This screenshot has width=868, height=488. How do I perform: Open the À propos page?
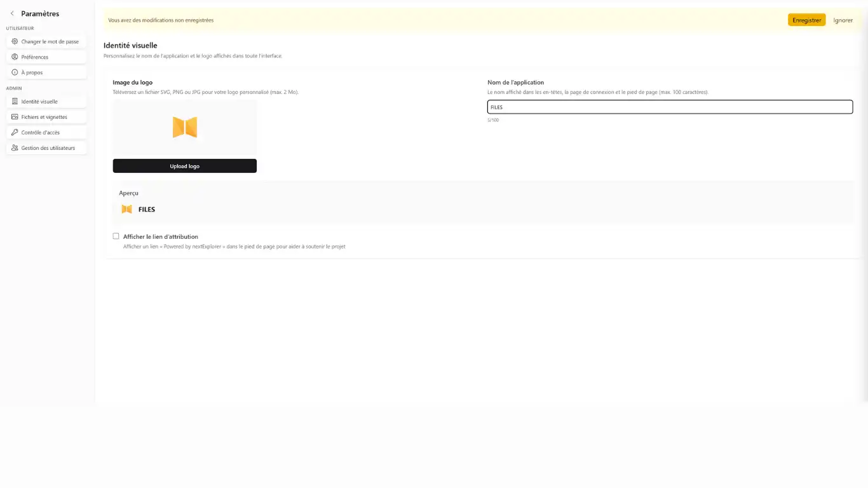[x=46, y=72]
